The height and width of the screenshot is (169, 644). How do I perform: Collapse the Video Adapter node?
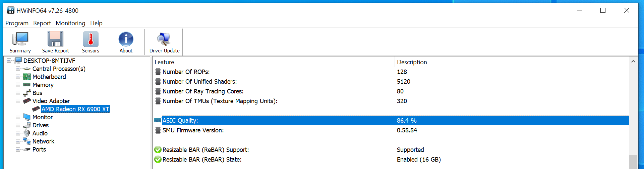click(18, 101)
